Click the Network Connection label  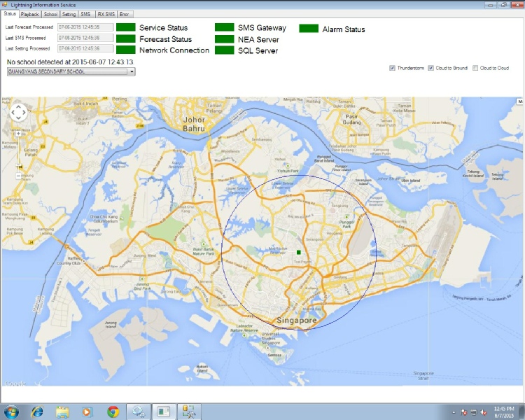pos(174,50)
